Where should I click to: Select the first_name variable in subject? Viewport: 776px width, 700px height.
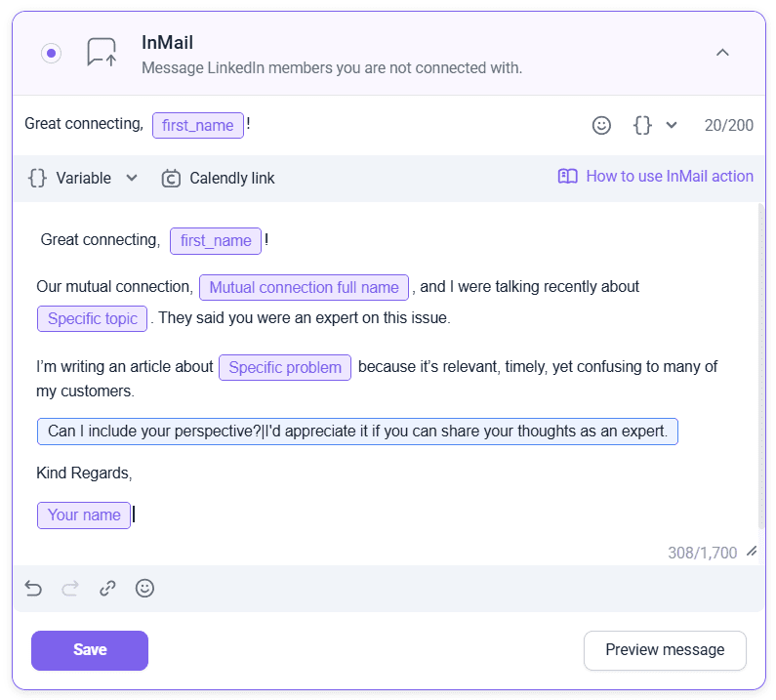(x=198, y=125)
